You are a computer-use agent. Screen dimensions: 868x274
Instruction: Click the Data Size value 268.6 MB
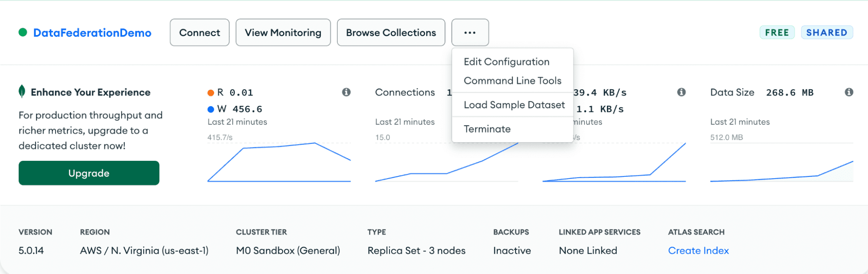(790, 92)
